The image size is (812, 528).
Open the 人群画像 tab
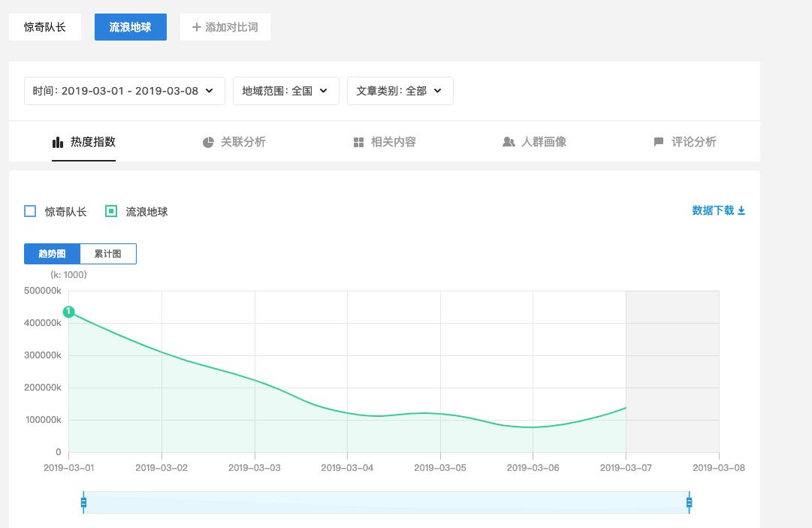point(543,142)
